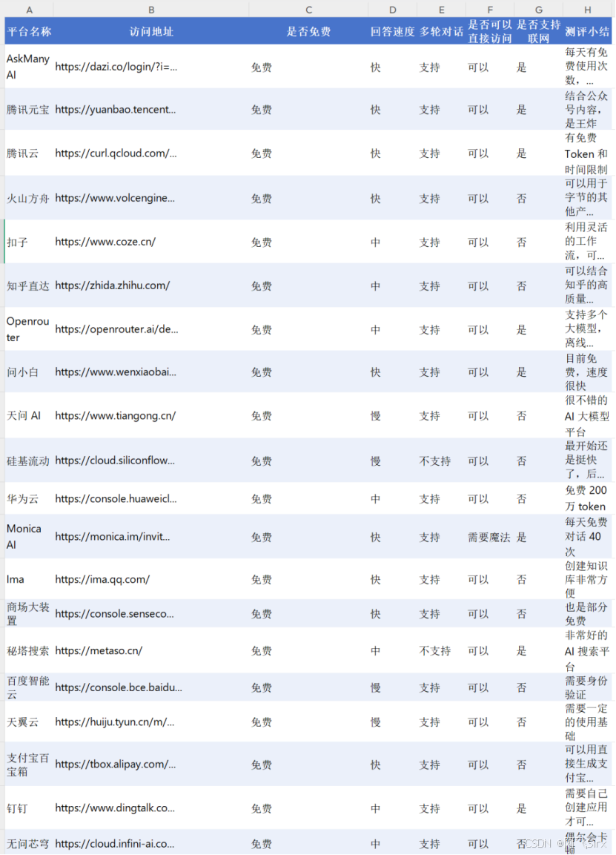616x855 pixels.
Task: Open the cloud.infini-ai link
Action: [115, 844]
